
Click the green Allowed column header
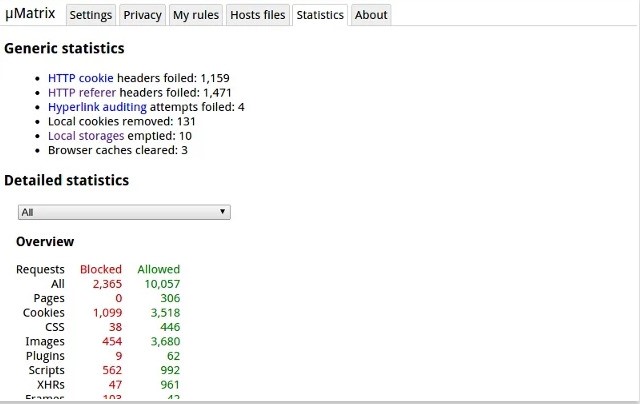159,269
